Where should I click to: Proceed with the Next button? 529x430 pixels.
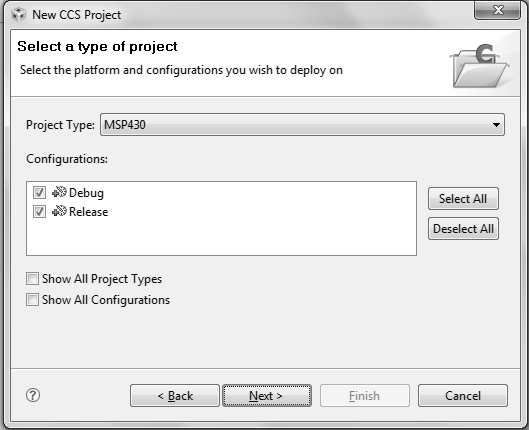267,395
